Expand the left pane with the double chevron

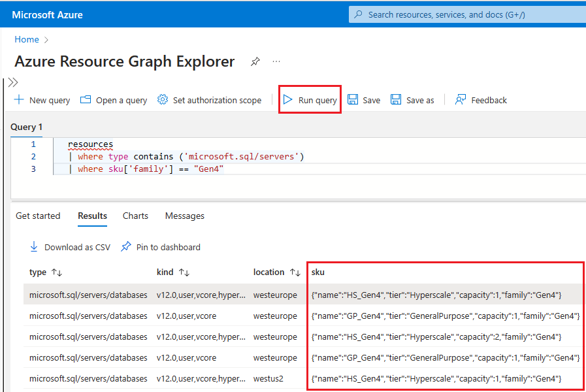[x=12, y=82]
